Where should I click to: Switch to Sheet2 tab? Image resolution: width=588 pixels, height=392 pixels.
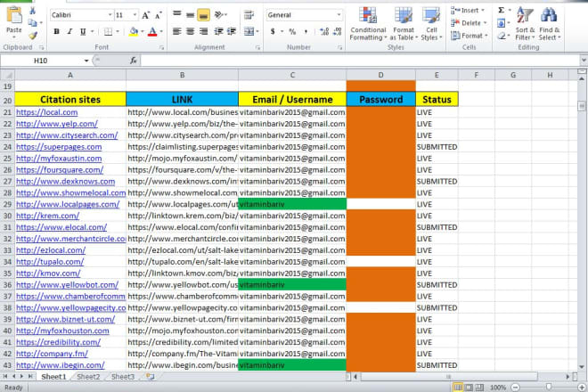(88, 377)
